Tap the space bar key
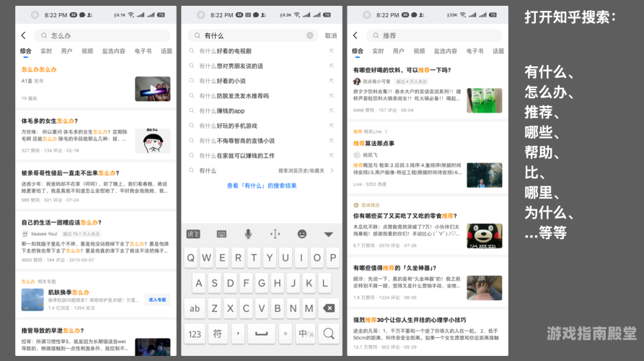 (261, 334)
